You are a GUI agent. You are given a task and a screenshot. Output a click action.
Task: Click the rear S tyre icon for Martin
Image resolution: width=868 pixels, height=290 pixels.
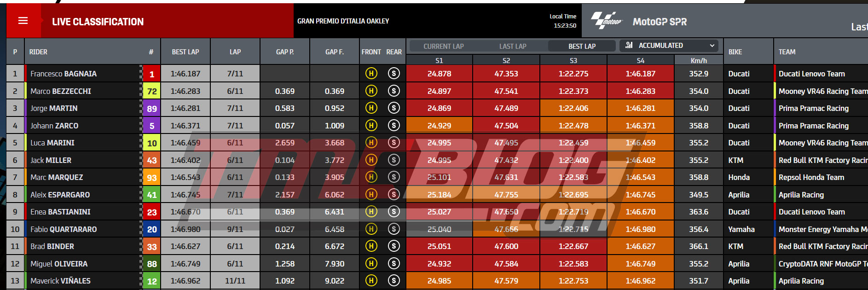coord(393,108)
